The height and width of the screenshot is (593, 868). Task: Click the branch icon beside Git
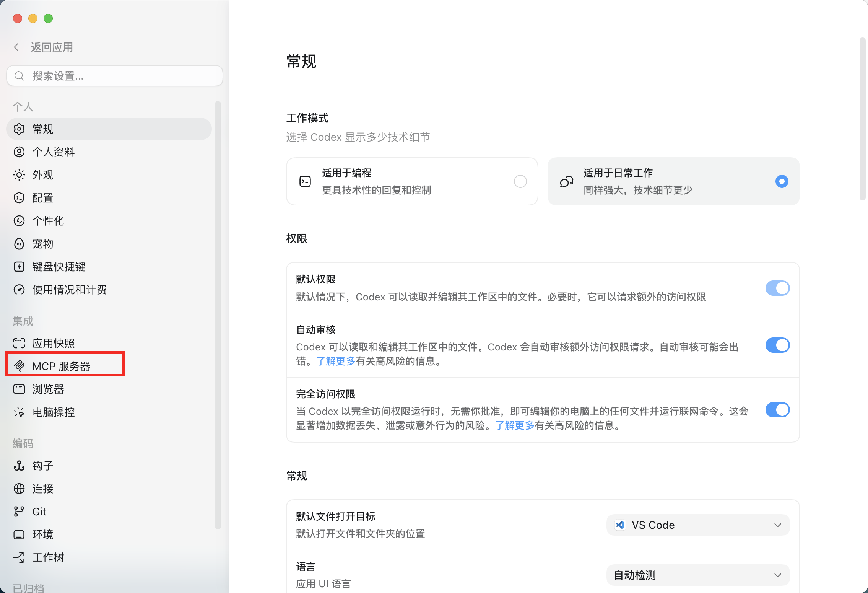click(19, 512)
